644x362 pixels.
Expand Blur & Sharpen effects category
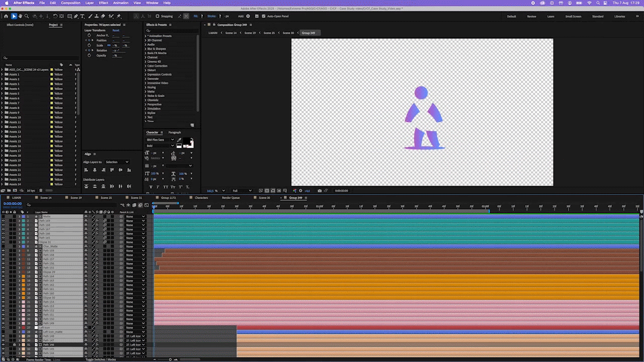tap(146, 49)
